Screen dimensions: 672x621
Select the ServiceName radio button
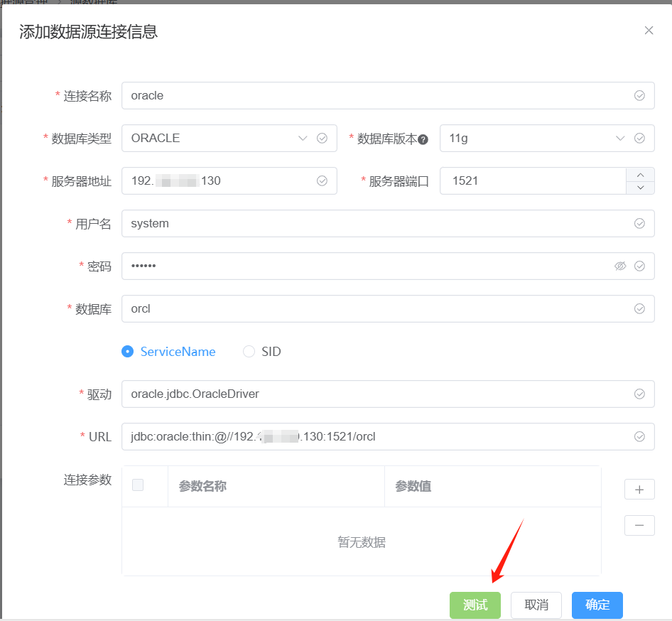pyautogui.click(x=128, y=352)
